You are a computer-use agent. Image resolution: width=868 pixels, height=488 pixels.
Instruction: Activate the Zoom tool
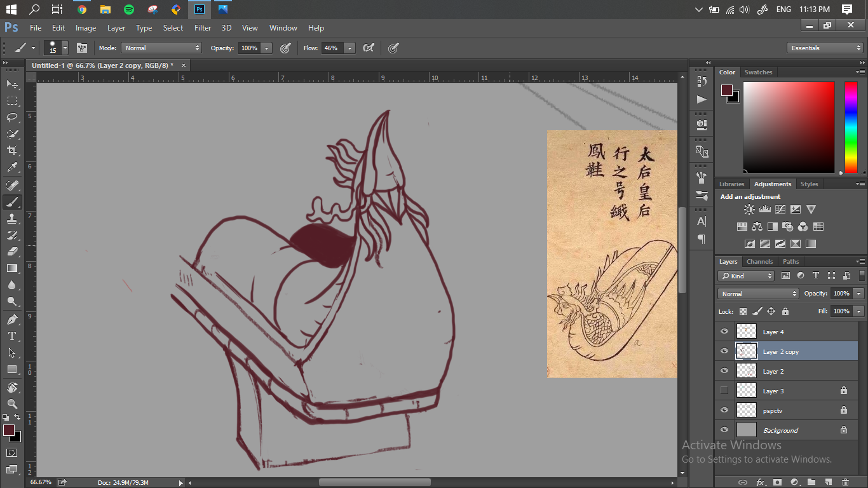click(x=12, y=403)
